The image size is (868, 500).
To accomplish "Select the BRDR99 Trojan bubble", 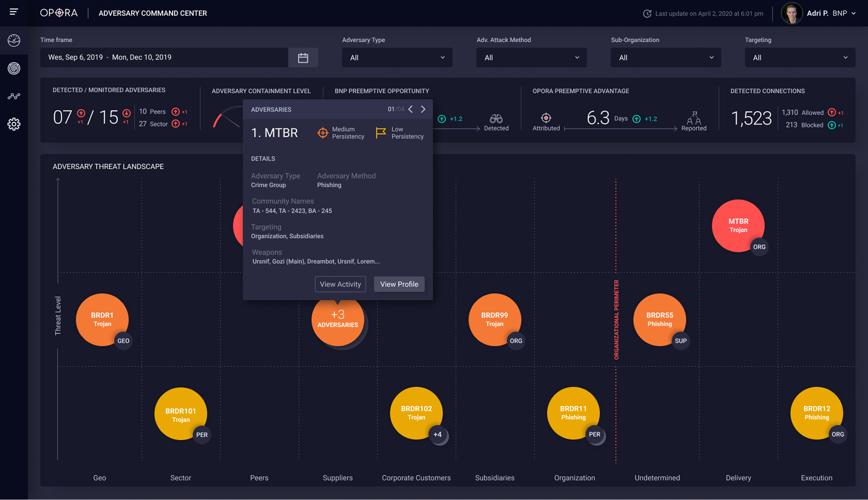I will [x=495, y=319].
